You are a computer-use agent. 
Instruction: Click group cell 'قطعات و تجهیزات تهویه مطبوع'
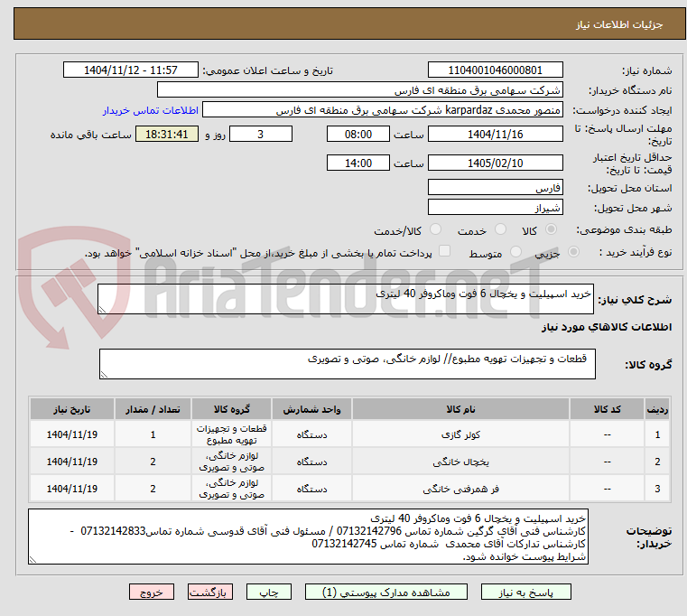click(231, 434)
